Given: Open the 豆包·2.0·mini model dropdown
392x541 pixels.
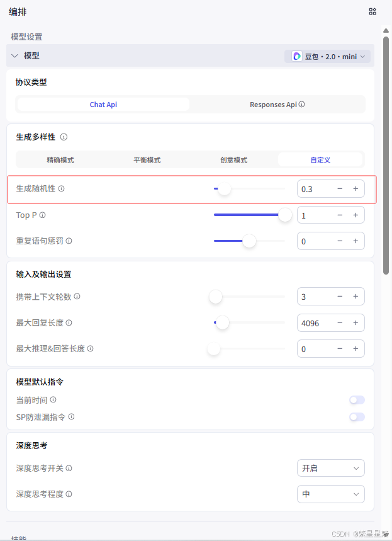Looking at the screenshot, I should (x=327, y=56).
